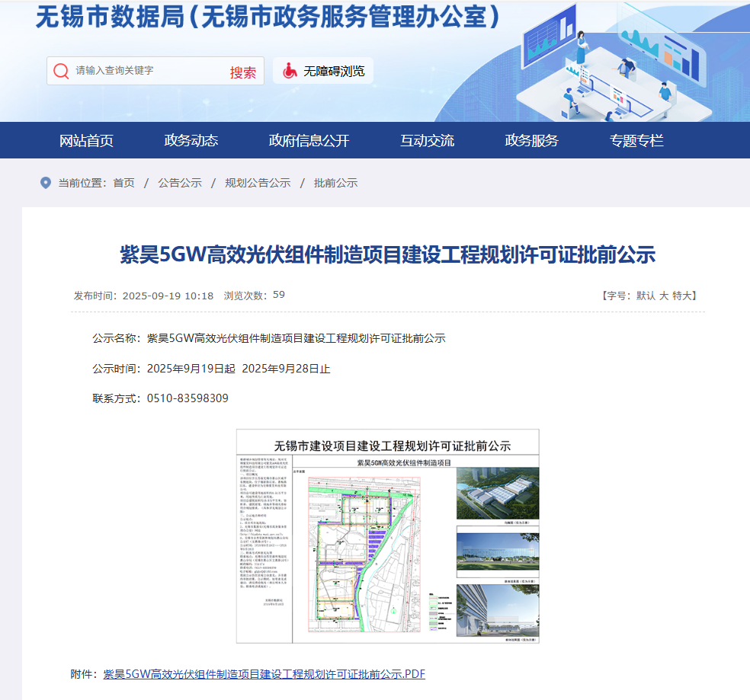Open 专题专栏 in the nav bar
The height and width of the screenshot is (700, 750).
pyautogui.click(x=636, y=140)
